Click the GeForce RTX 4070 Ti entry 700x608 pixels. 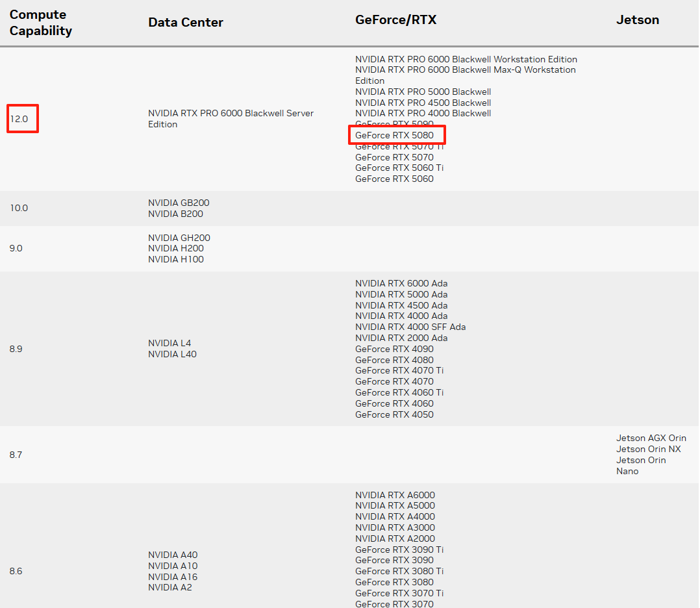point(399,371)
